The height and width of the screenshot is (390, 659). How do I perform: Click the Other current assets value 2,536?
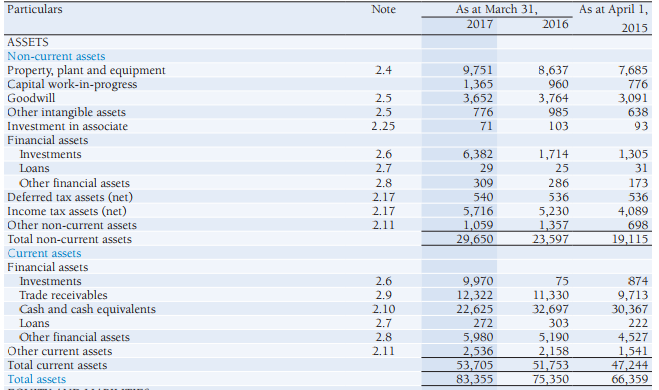(x=478, y=351)
